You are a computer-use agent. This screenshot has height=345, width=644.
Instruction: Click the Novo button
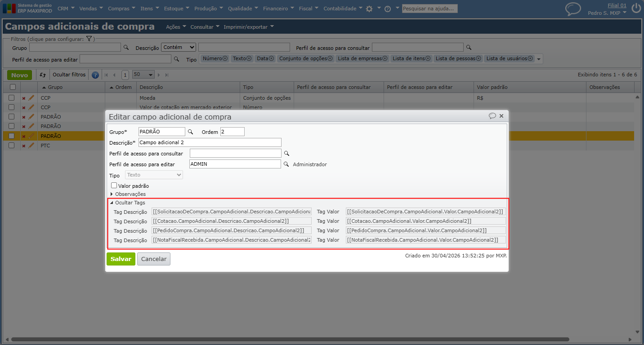click(19, 75)
